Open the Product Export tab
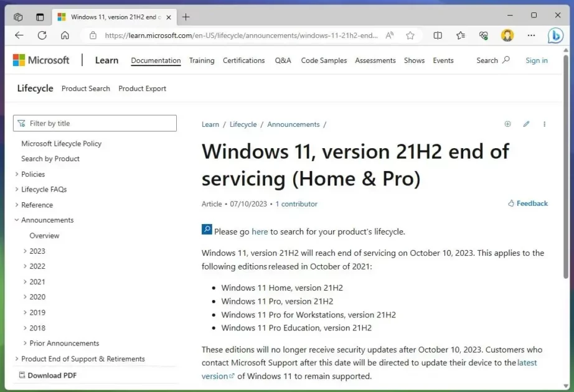The image size is (574, 392). pos(142,88)
